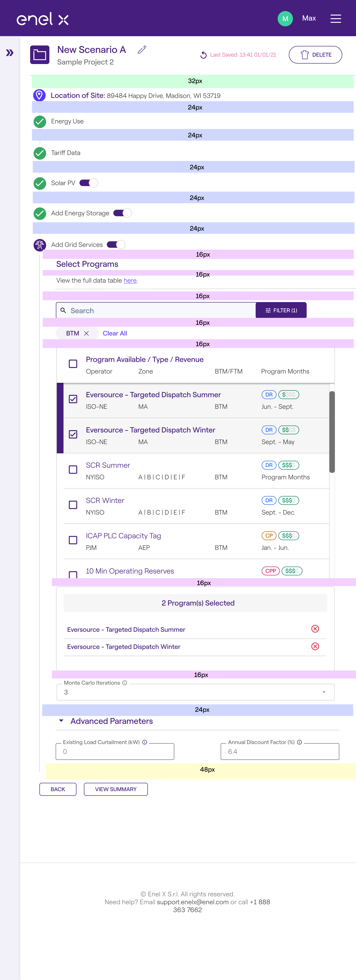Check the SCR Summer program
The height and width of the screenshot is (980, 356).
pyautogui.click(x=73, y=469)
